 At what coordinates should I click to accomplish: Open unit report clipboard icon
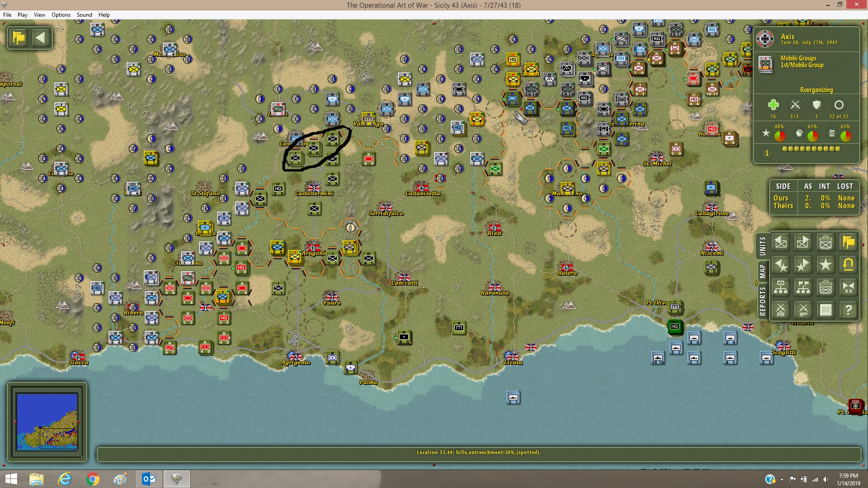pyautogui.click(x=826, y=243)
